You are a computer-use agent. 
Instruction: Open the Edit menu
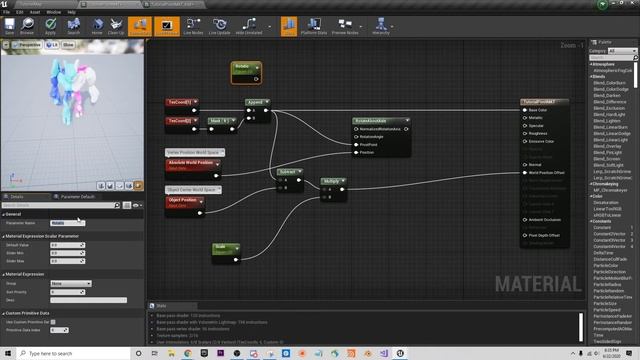[20, 12]
